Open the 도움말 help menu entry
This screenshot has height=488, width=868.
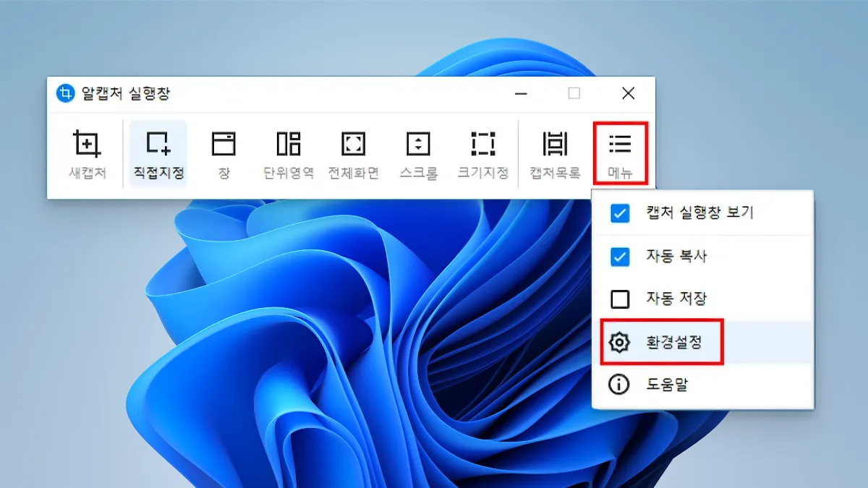(665, 385)
